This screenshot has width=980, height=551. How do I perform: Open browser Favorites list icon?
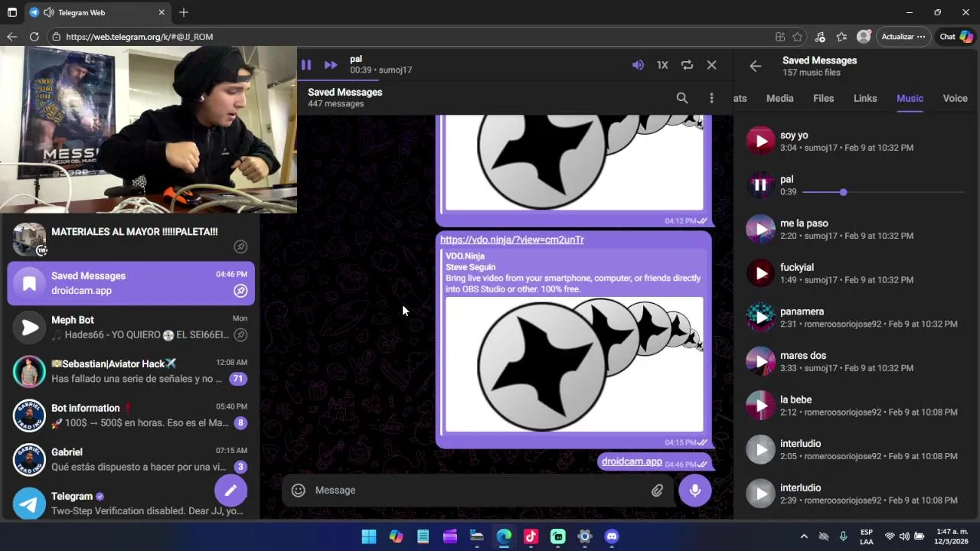click(x=841, y=36)
